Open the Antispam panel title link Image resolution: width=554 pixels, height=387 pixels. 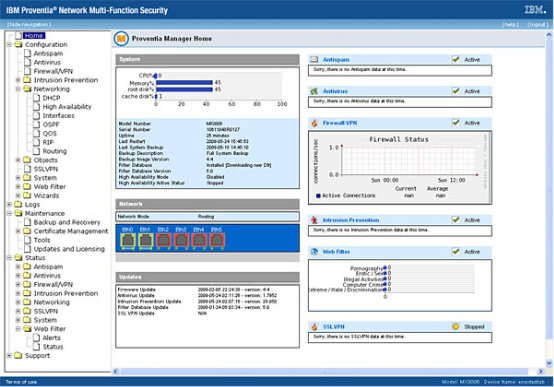[x=336, y=60]
